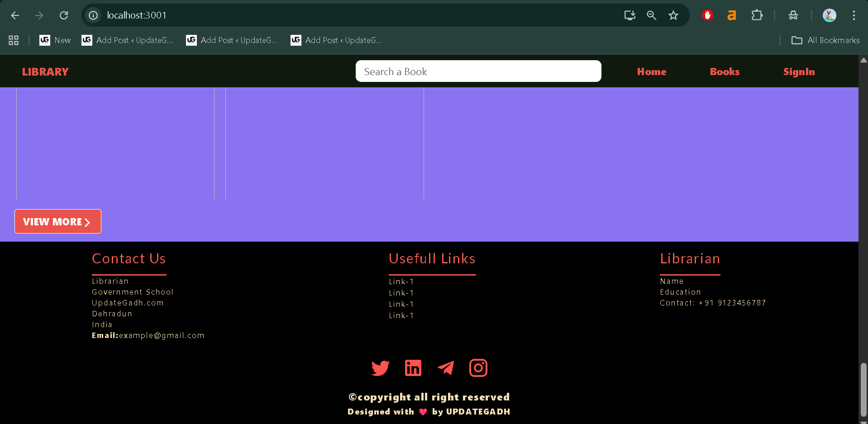This screenshot has height=424, width=868.
Task: Go to Home in navigation bar
Action: tap(651, 71)
